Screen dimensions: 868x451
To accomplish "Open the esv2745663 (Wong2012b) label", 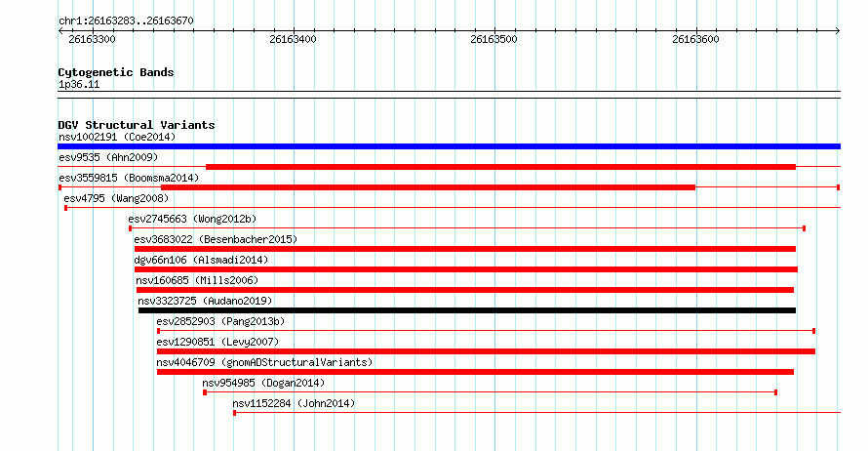I will click(193, 219).
